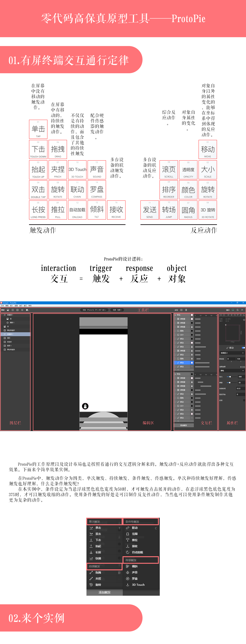Select 推拉 in the trigger menu
Screen dimensions: 246x644
point(135,540)
